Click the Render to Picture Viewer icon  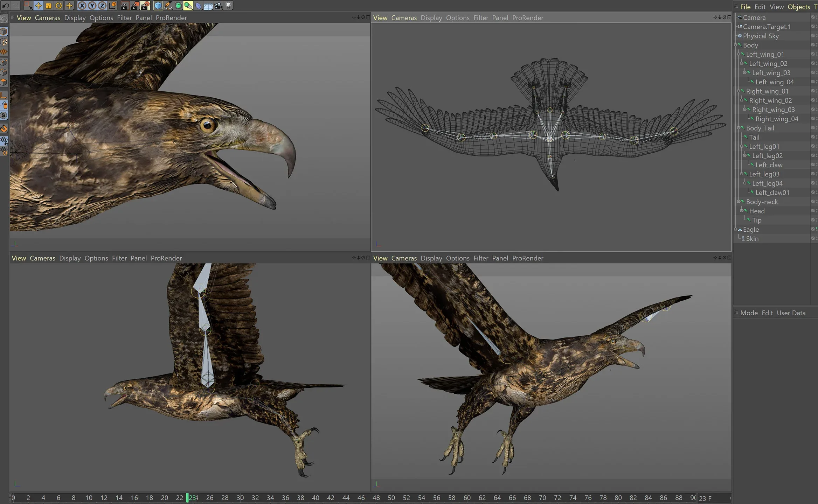coord(134,6)
